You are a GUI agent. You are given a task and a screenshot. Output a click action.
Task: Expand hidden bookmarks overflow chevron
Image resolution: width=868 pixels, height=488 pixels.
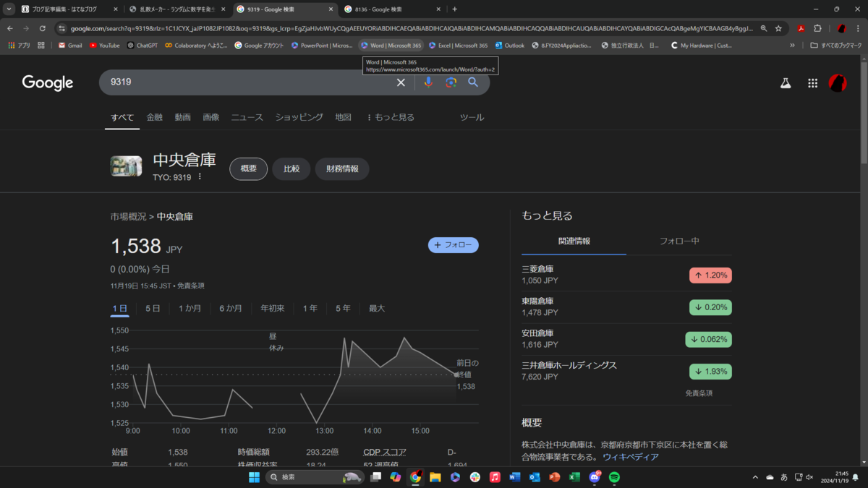[x=793, y=45]
